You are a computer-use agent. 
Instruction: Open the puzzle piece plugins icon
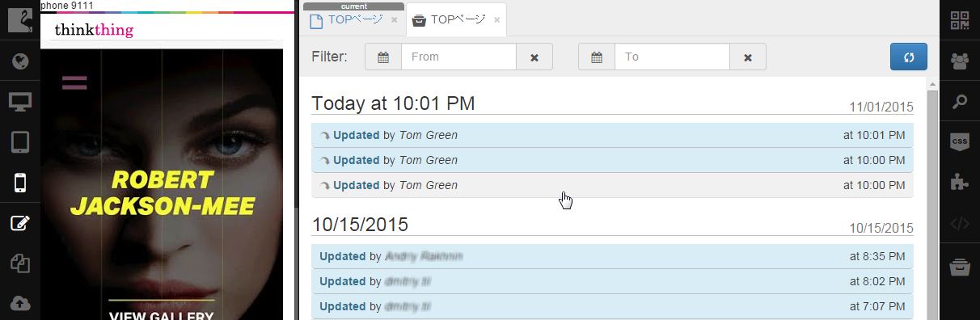(x=960, y=183)
